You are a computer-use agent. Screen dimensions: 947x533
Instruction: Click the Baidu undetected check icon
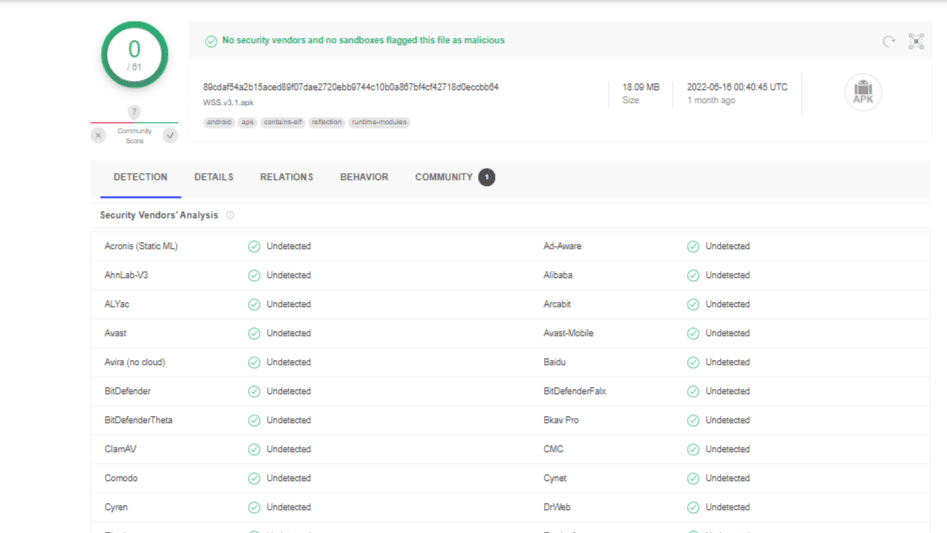click(x=693, y=362)
